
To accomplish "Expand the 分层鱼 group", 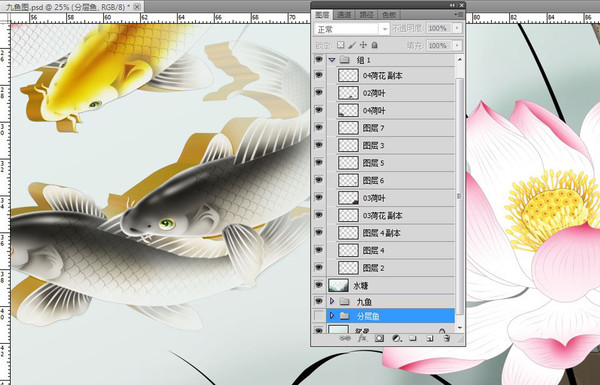I will click(332, 316).
